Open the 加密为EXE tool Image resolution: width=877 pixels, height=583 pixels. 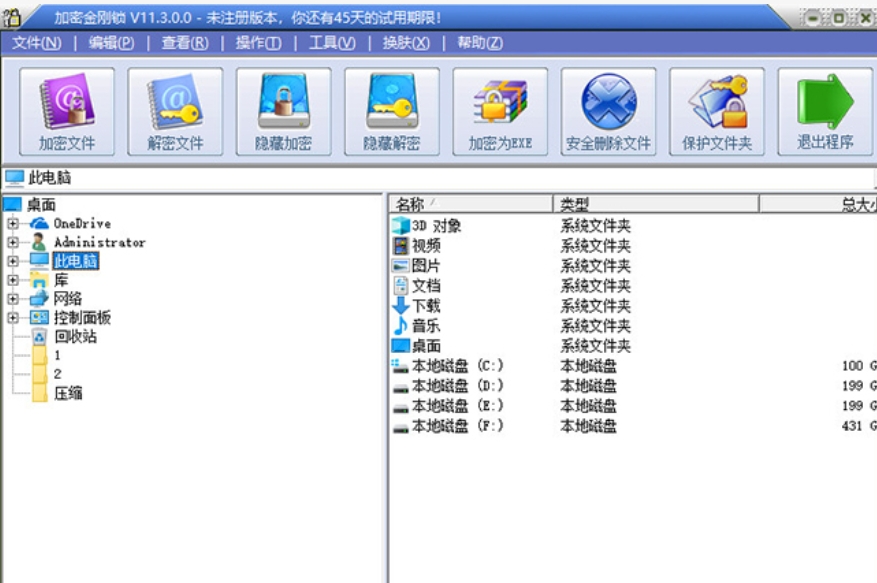500,111
